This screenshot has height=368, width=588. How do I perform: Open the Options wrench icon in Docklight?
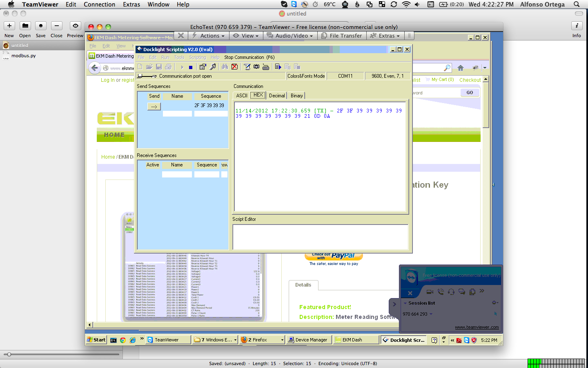[212, 67]
